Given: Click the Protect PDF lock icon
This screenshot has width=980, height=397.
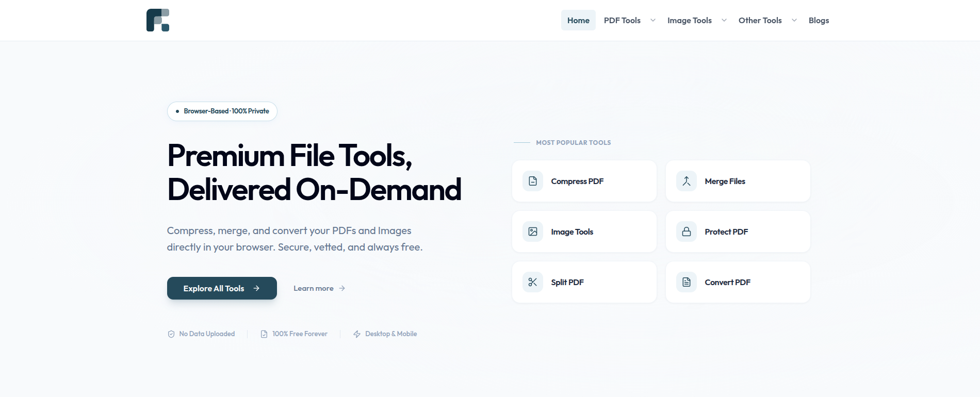Looking at the screenshot, I should coord(687,231).
